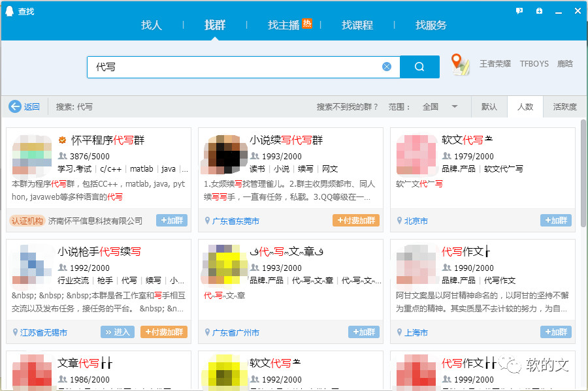Image resolution: width=588 pixels, height=391 pixels.
Task: Switch to the 找人 tab
Action: tap(151, 25)
